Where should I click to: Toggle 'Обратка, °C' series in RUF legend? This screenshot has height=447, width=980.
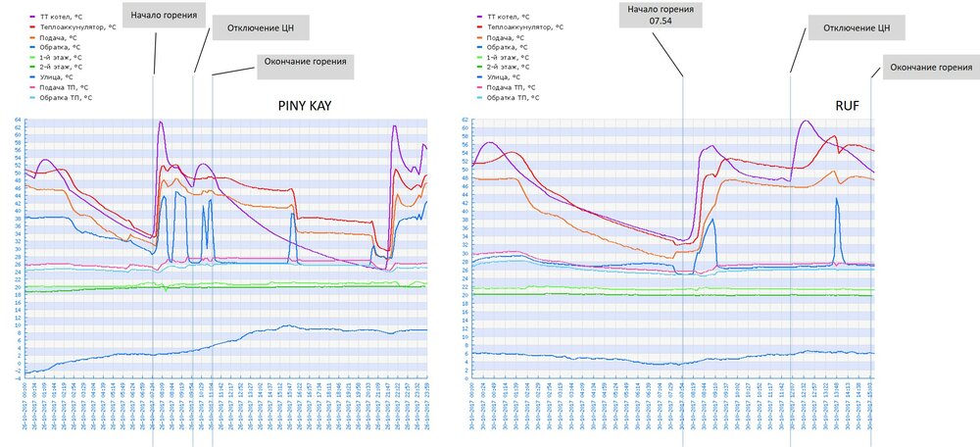pyautogui.click(x=502, y=47)
